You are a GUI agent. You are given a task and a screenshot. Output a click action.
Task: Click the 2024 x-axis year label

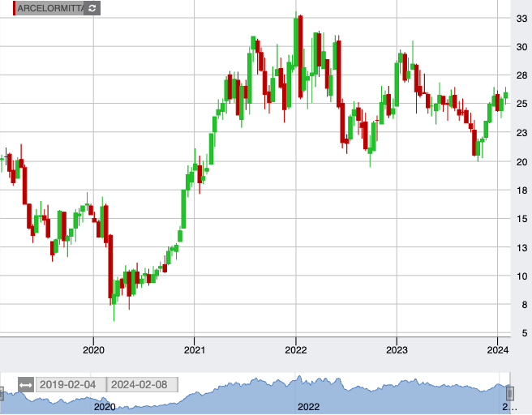click(498, 350)
